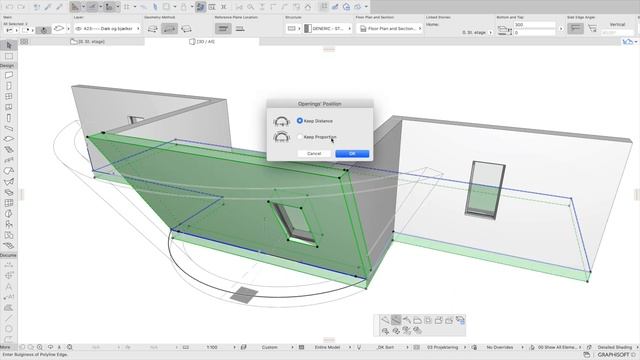Click the Curve Edge icon in the pet palette
This screenshot has height=360, width=640.
point(396,320)
